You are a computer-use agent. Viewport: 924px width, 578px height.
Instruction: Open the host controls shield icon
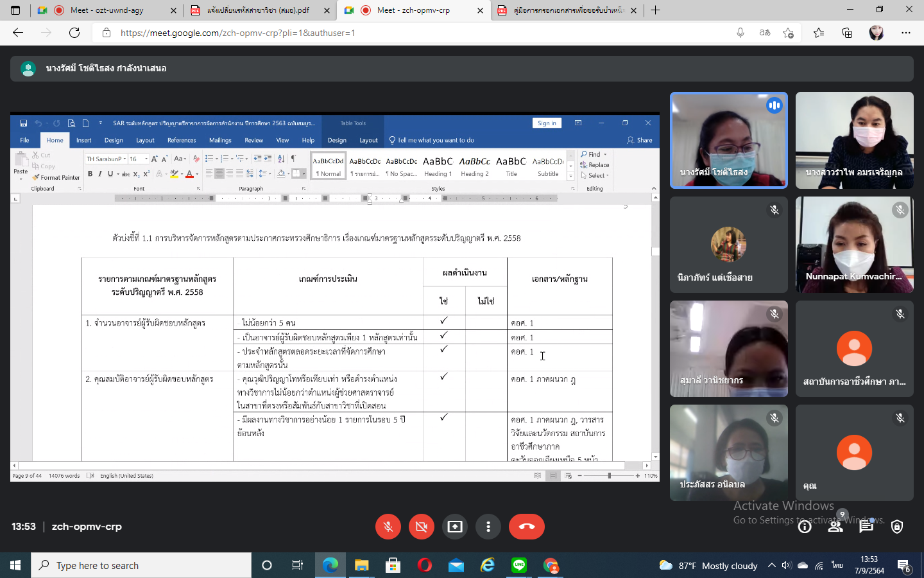coord(897,527)
